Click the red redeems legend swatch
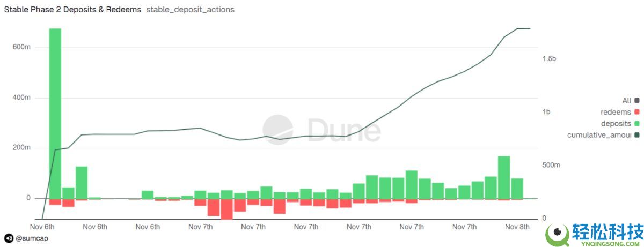The image size is (644, 247). click(x=637, y=112)
